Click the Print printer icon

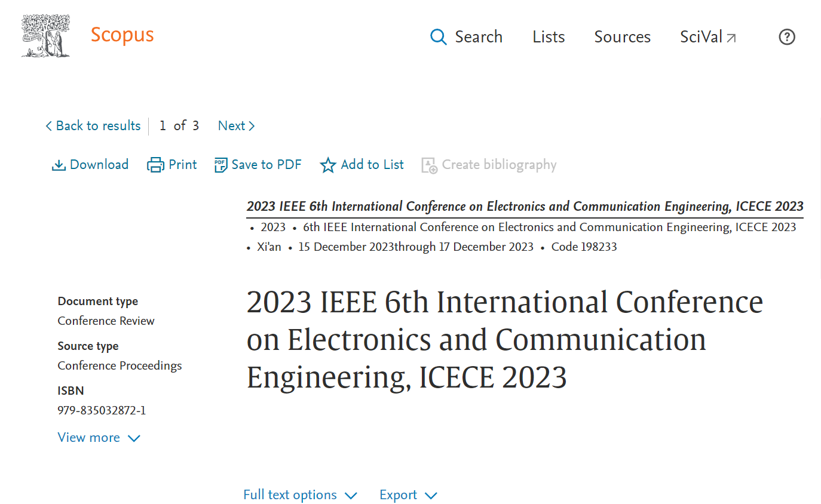point(155,165)
